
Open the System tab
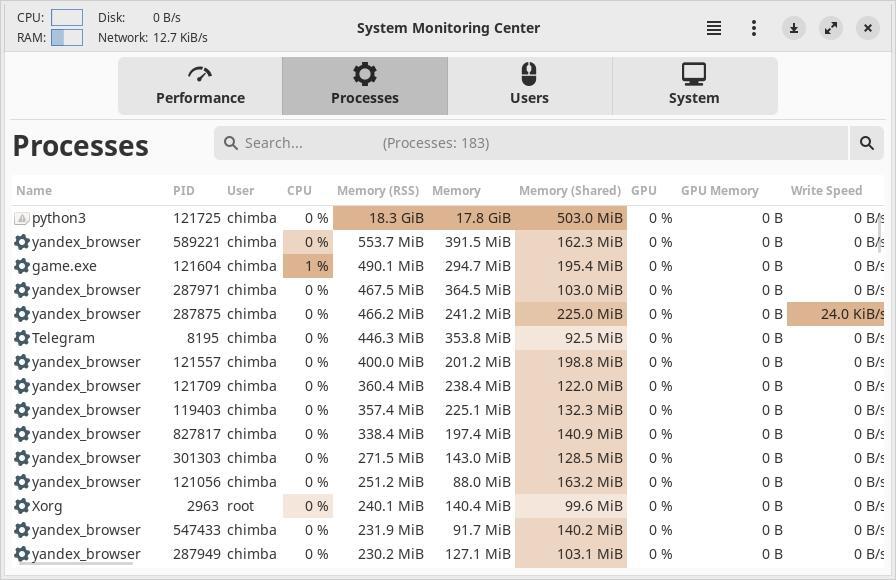[694, 86]
